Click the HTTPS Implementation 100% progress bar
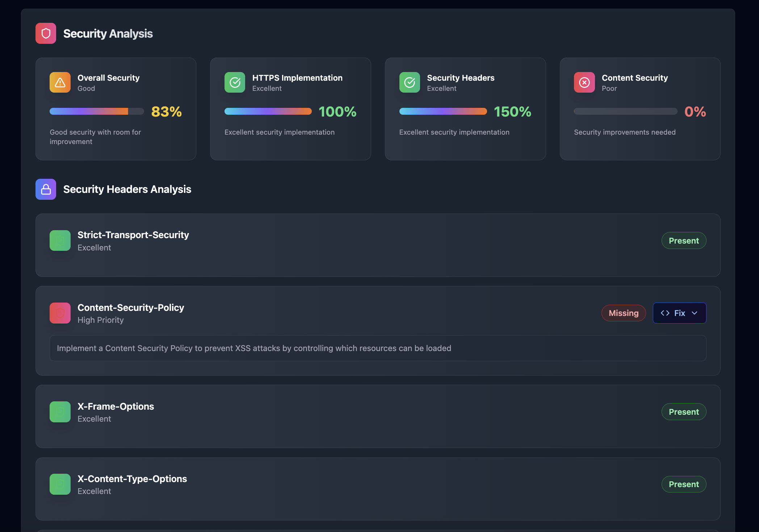 [268, 111]
